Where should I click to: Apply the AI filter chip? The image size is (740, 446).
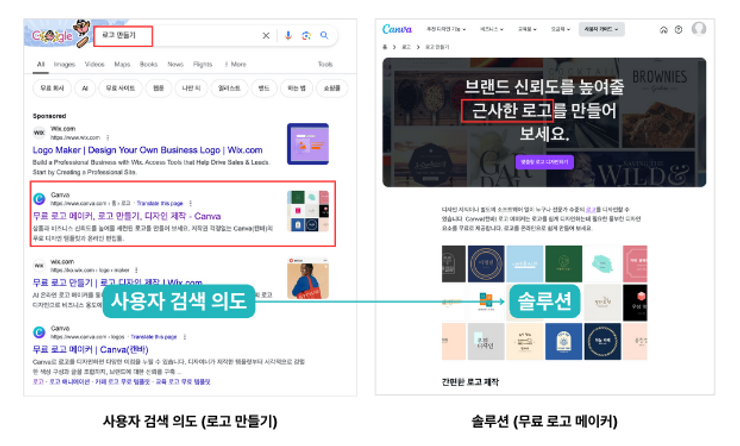85,88
